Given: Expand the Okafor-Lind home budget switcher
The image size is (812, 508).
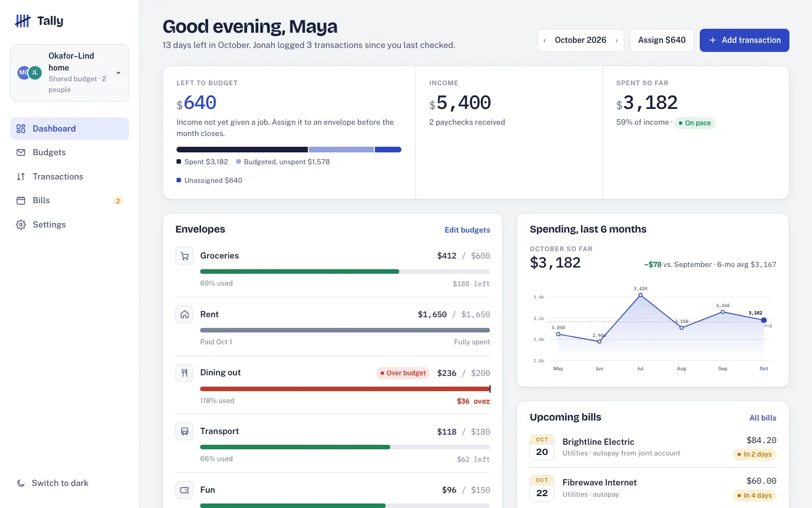Looking at the screenshot, I should 69,73.
